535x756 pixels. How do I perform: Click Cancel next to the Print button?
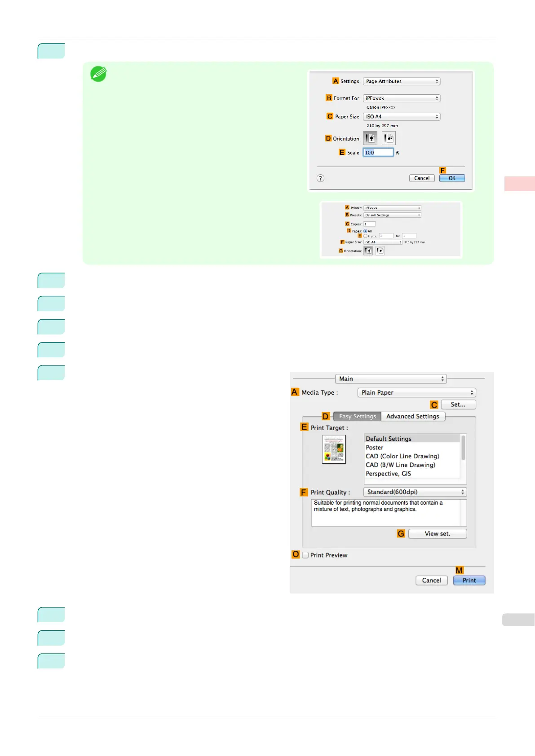[x=432, y=580]
